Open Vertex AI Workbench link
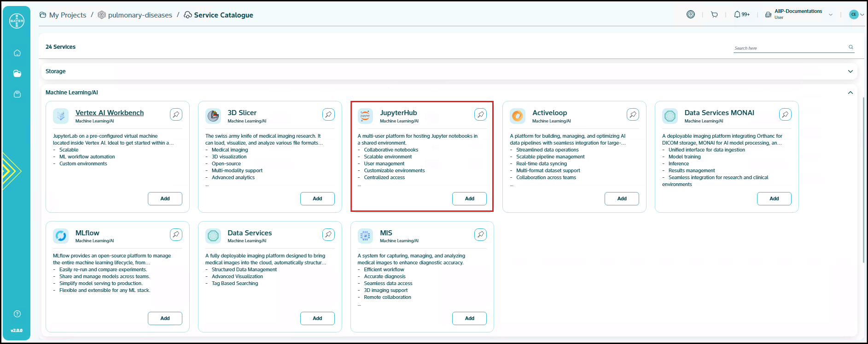868x344 pixels. [x=110, y=113]
